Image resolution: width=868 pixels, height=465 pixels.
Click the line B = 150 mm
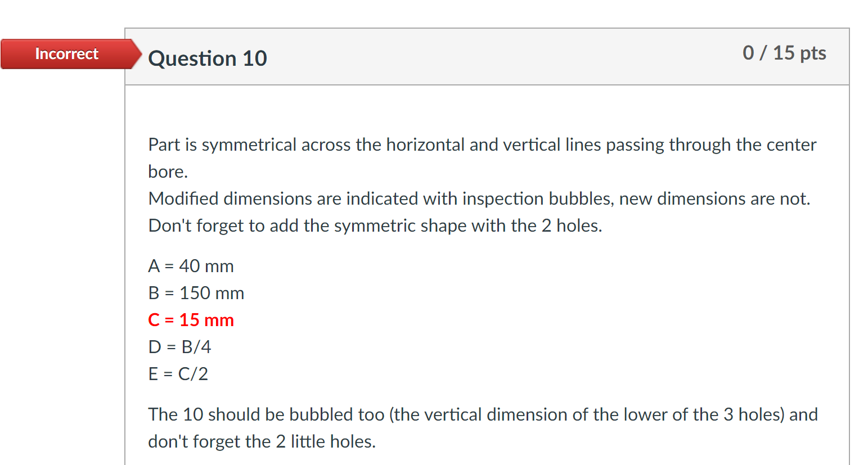(196, 292)
